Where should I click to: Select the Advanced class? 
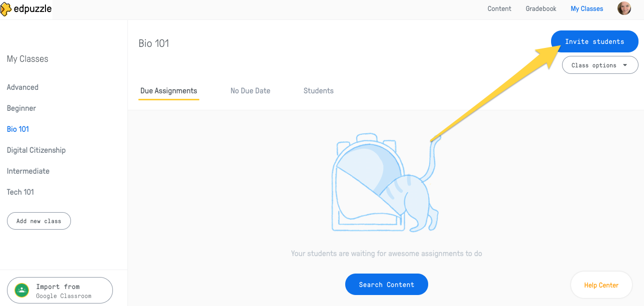tap(22, 87)
